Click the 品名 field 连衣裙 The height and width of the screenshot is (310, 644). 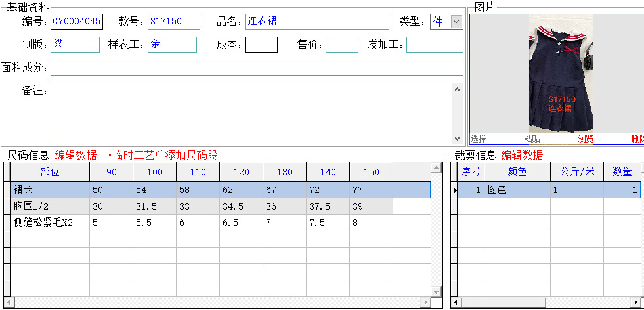316,22
